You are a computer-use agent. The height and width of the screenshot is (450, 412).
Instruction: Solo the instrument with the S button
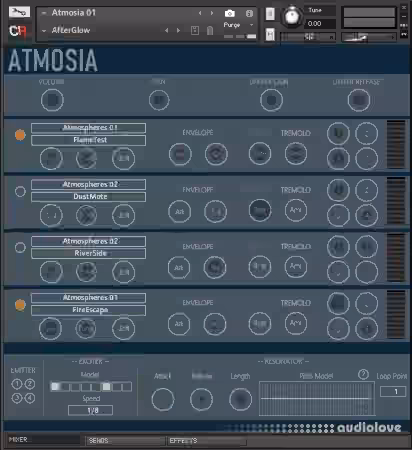pyautogui.click(x=270, y=14)
